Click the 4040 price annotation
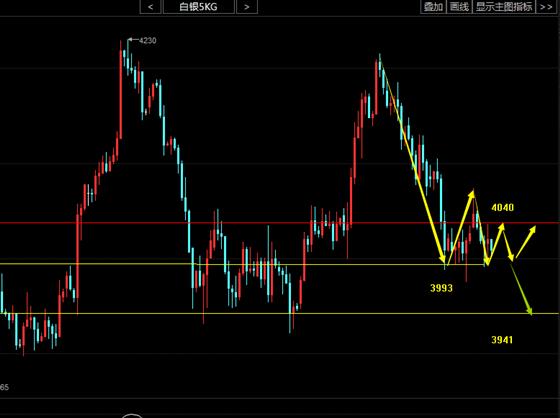The width and height of the screenshot is (560, 418). pyautogui.click(x=502, y=208)
